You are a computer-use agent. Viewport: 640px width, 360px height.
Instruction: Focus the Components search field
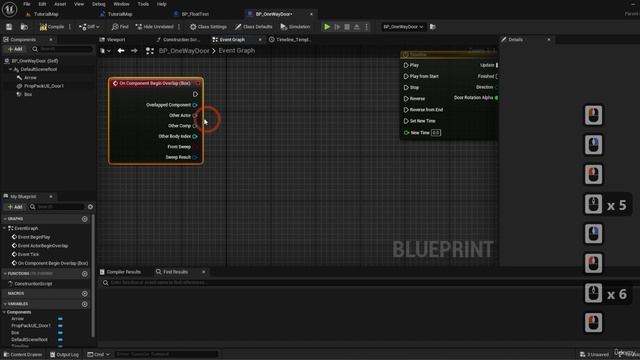62,49
